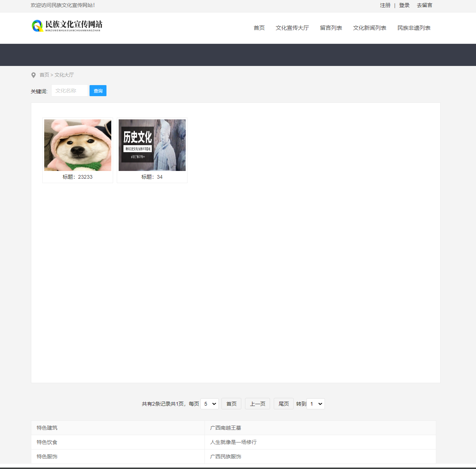The height and width of the screenshot is (469, 476).
Task: Expand the 转到 page number dropdown
Action: click(x=316, y=404)
